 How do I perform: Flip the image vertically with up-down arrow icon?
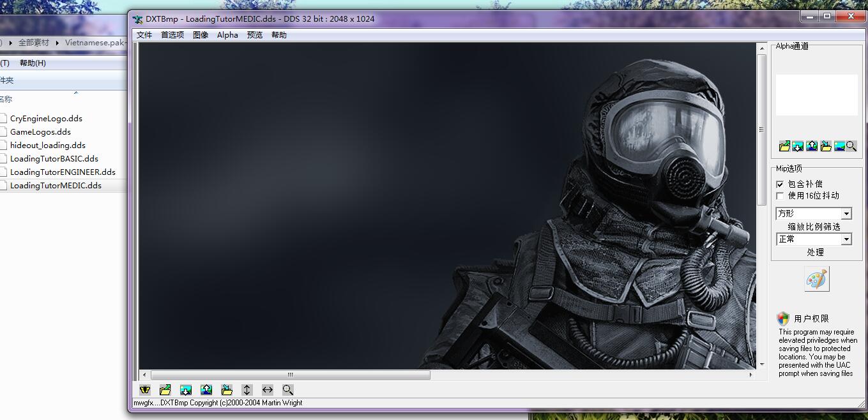(247, 389)
